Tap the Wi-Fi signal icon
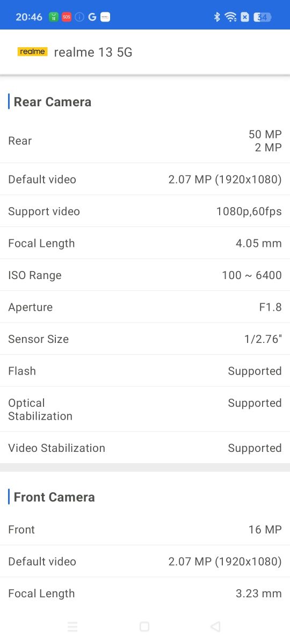This screenshot has height=644, width=290. 231,17
